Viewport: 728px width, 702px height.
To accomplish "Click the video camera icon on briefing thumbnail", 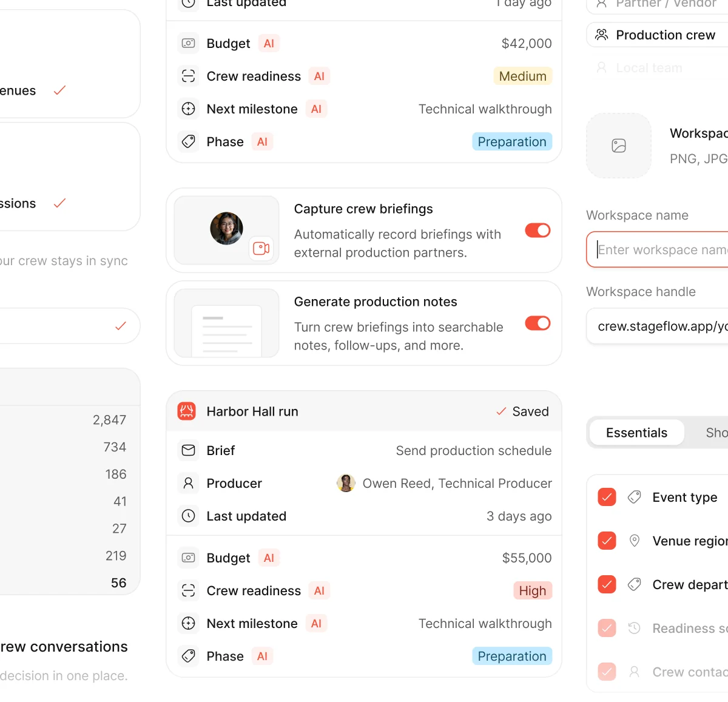I will point(261,248).
